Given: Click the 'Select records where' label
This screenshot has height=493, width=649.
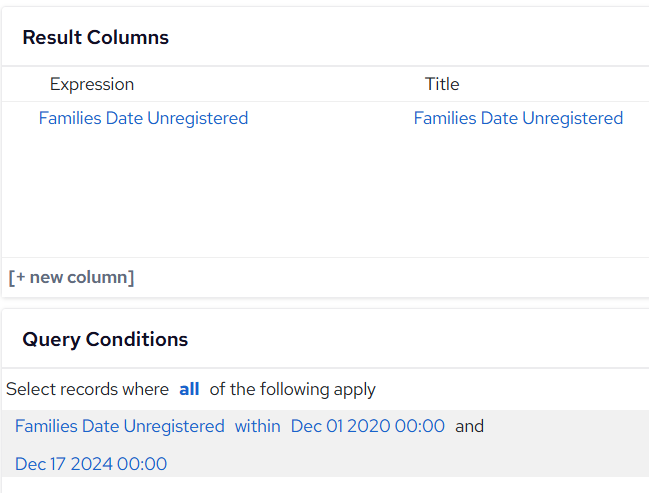Looking at the screenshot, I should 87,389.
